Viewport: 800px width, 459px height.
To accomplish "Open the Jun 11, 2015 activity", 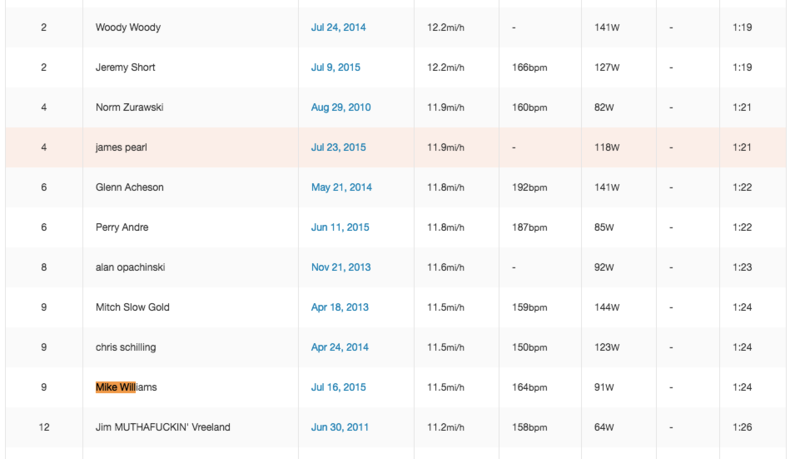I will click(339, 228).
